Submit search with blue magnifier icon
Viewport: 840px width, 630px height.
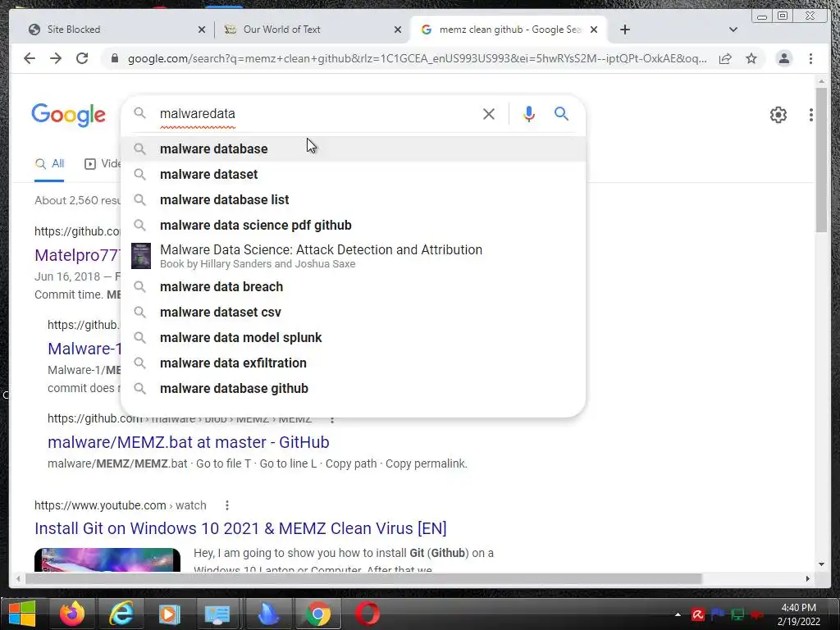coord(561,113)
